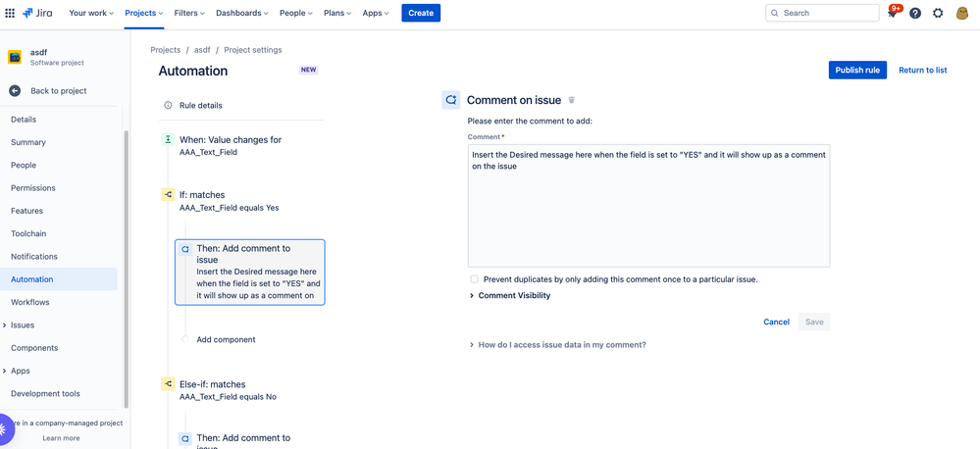Click the Save button
Viewport: 980px width, 449px height.
tap(814, 323)
